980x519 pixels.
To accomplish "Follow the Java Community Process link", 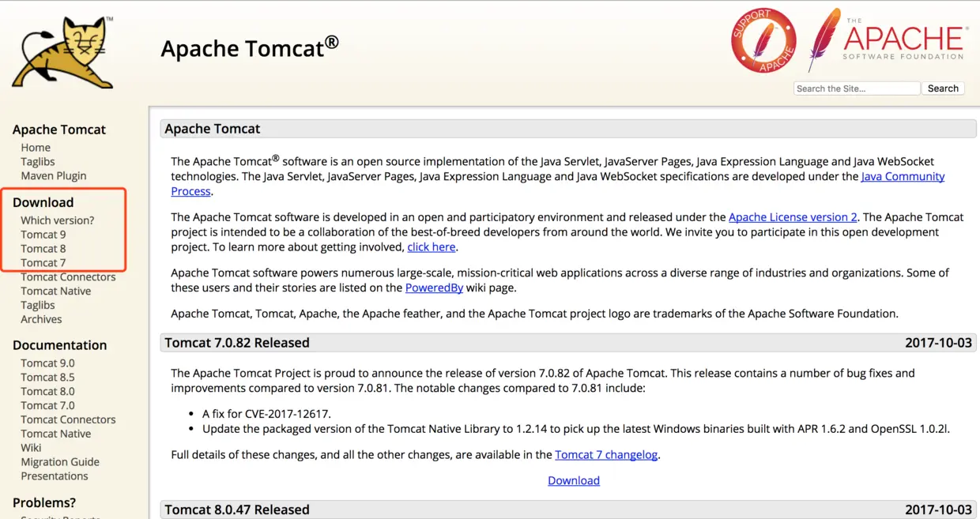I will pyautogui.click(x=903, y=176).
